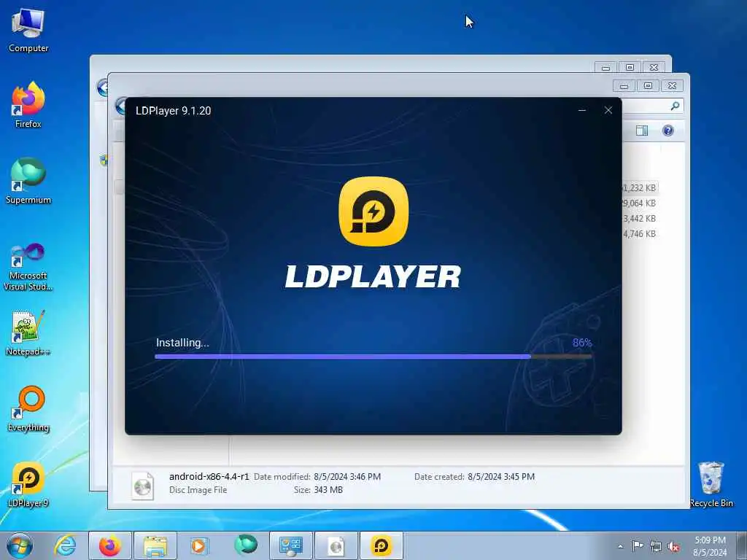The height and width of the screenshot is (560, 747).
Task: Open Firefox from the taskbar
Action: click(110, 545)
